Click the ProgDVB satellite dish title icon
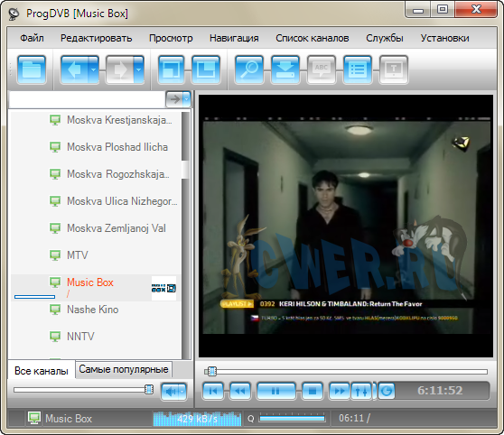 click(x=14, y=14)
